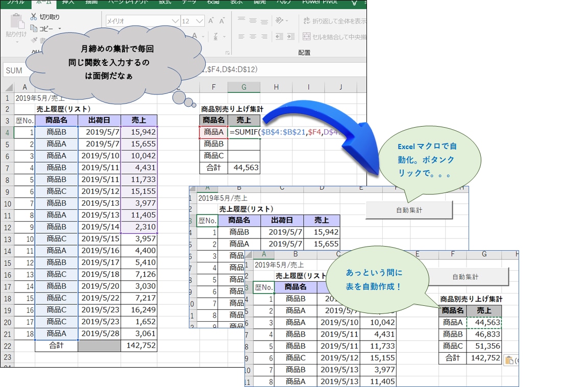Open the font group dialog launcher
Image resolution: width=588 pixels, height=387 pixels.
(227, 53)
